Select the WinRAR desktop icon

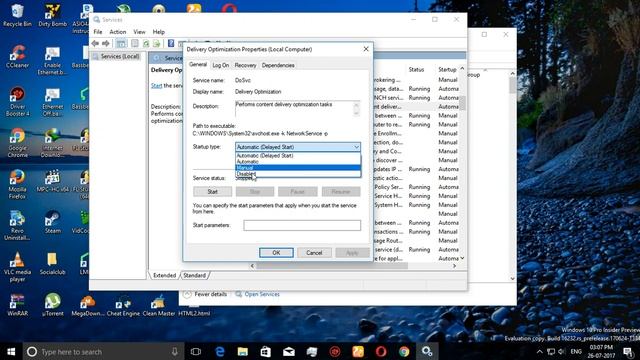point(17,305)
